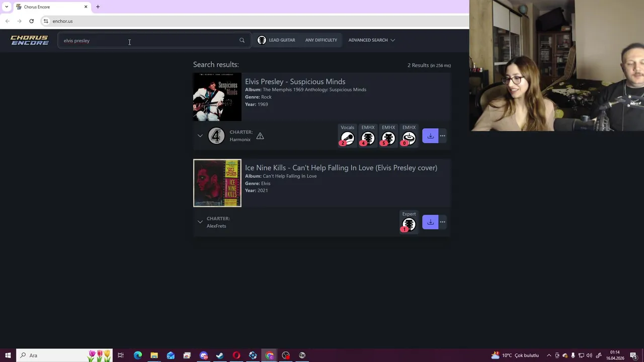Reload the page in the browser
Viewport: 644px width, 362px height.
coord(31,21)
